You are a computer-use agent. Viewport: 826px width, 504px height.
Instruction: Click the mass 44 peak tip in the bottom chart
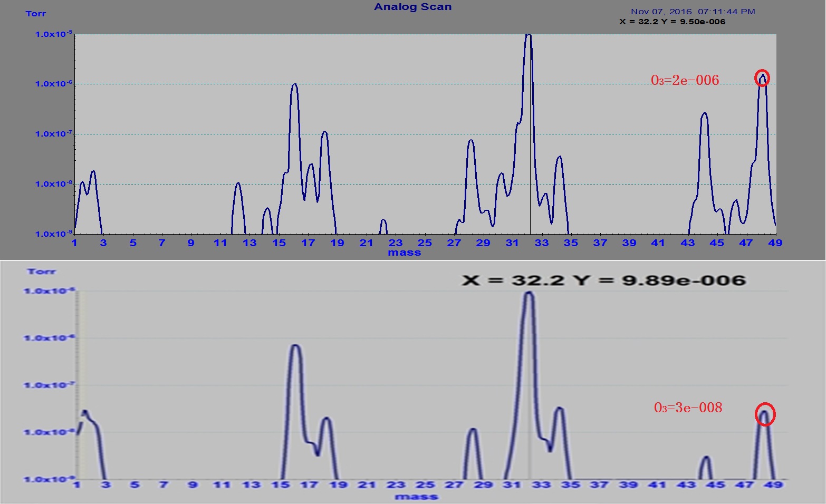tap(706, 457)
